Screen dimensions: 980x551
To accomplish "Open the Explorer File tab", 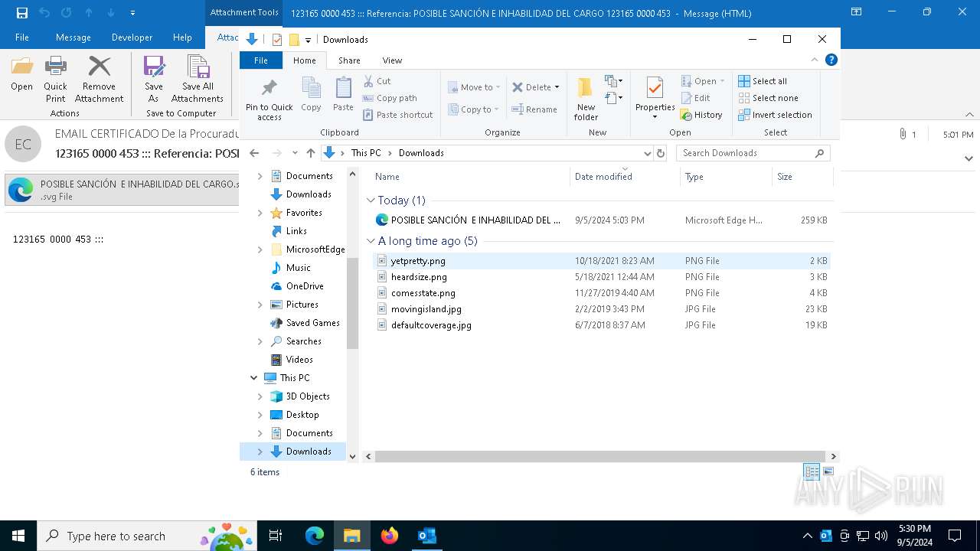I will (261, 60).
